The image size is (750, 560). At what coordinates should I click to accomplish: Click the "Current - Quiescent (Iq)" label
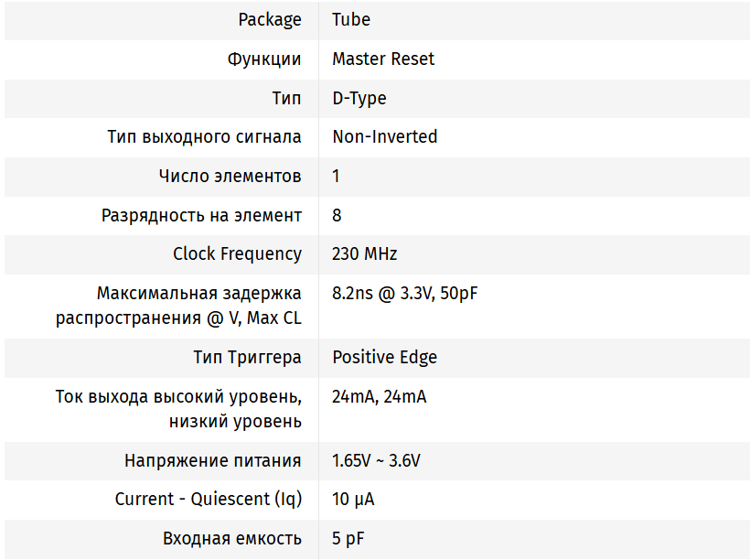coord(208,499)
